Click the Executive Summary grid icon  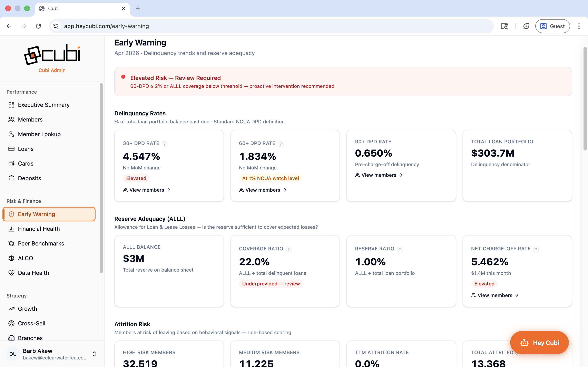pos(11,105)
